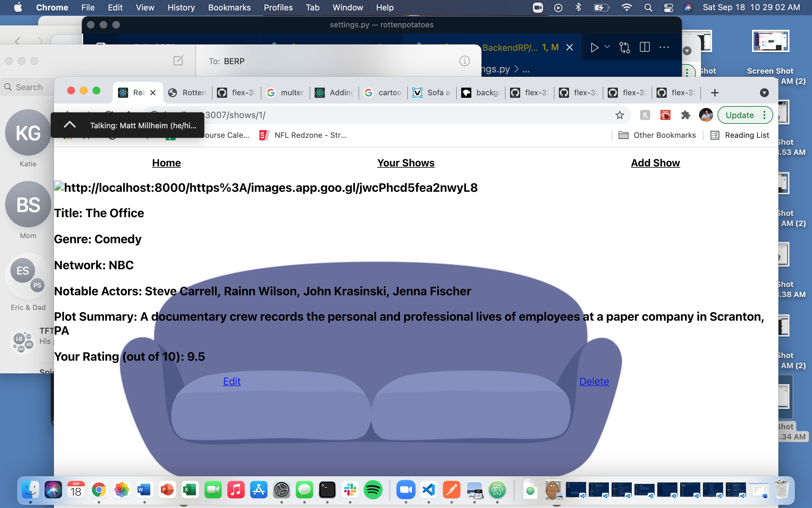
Task: Click the Spotlight search icon in menu bar
Action: (x=648, y=7)
